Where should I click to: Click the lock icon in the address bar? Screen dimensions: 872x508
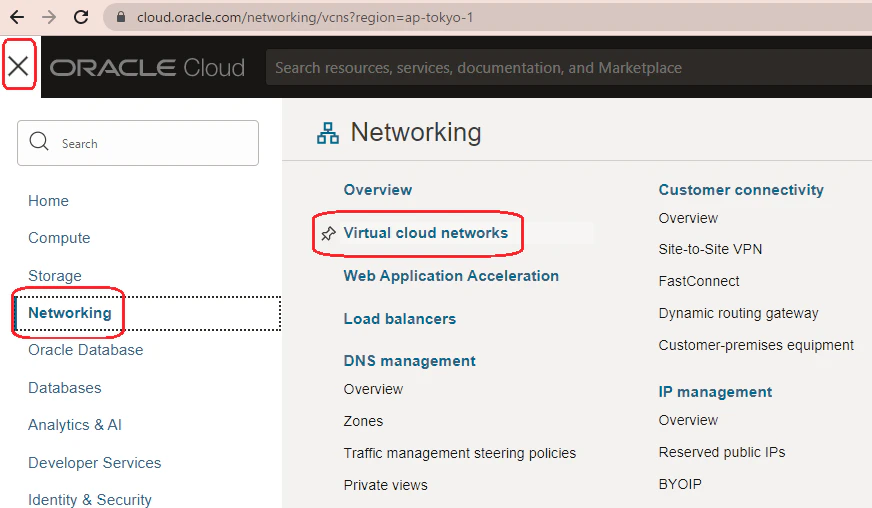(x=121, y=17)
